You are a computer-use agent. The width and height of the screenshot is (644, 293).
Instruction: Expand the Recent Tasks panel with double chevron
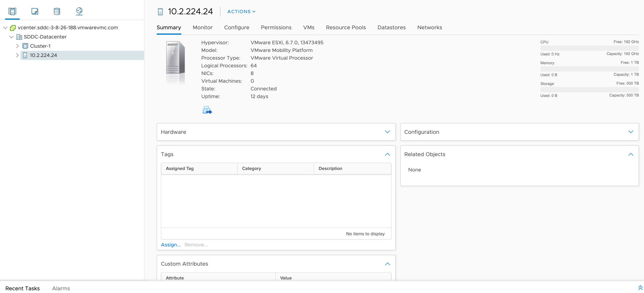coord(640,288)
